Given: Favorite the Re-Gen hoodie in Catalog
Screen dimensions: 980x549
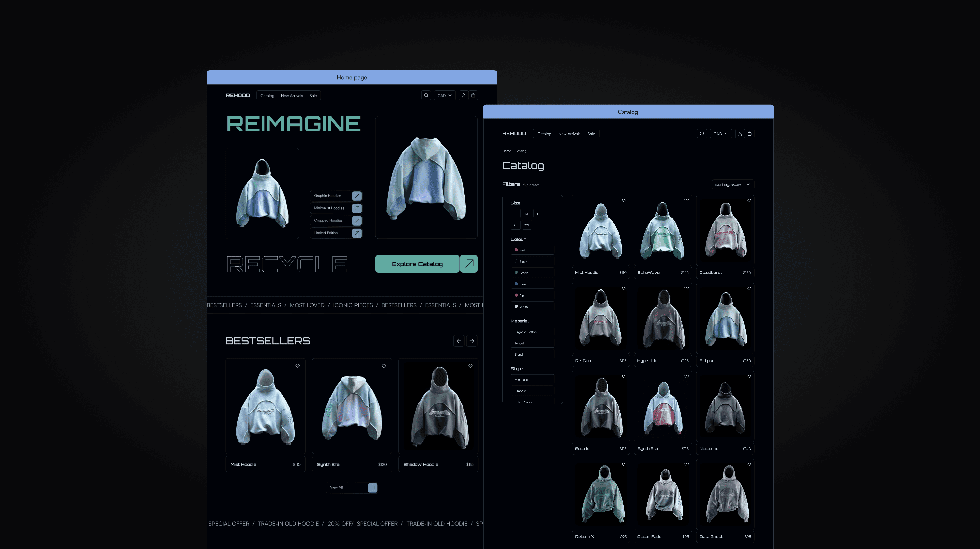Looking at the screenshot, I should 624,288.
